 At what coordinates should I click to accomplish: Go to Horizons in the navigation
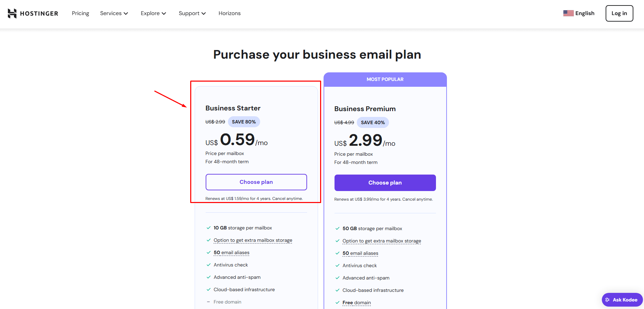point(230,13)
